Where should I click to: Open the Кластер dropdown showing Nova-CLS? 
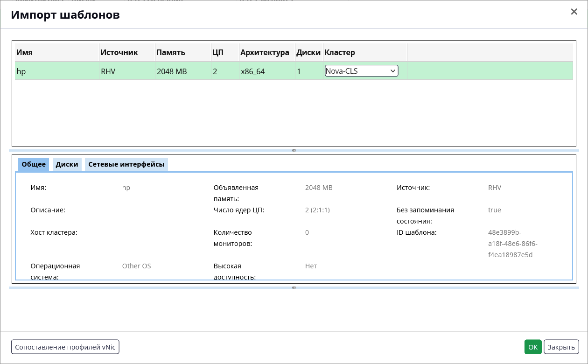tap(362, 71)
